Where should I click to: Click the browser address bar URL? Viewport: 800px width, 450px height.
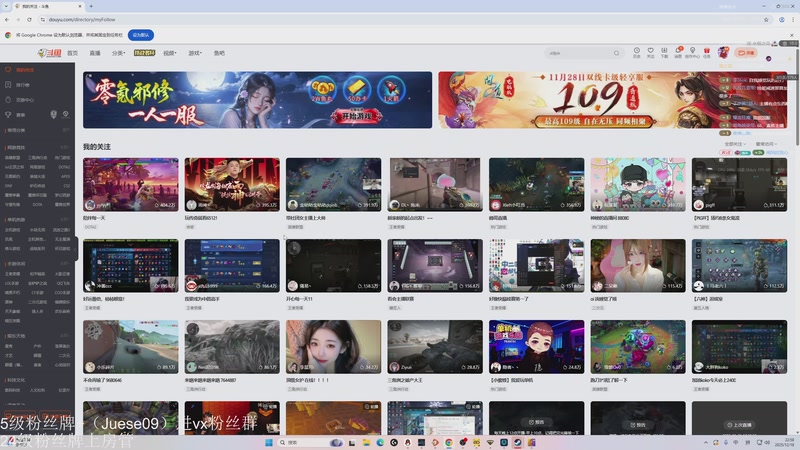pos(82,19)
